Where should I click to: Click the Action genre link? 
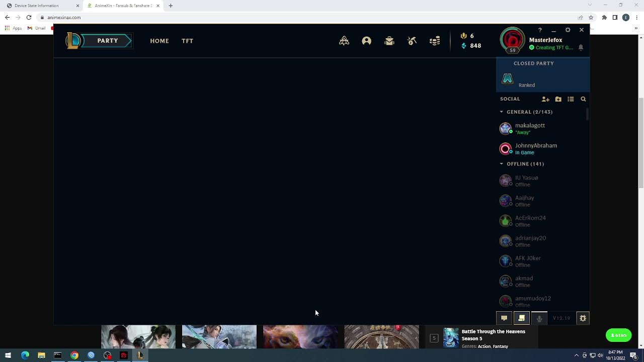(484, 346)
